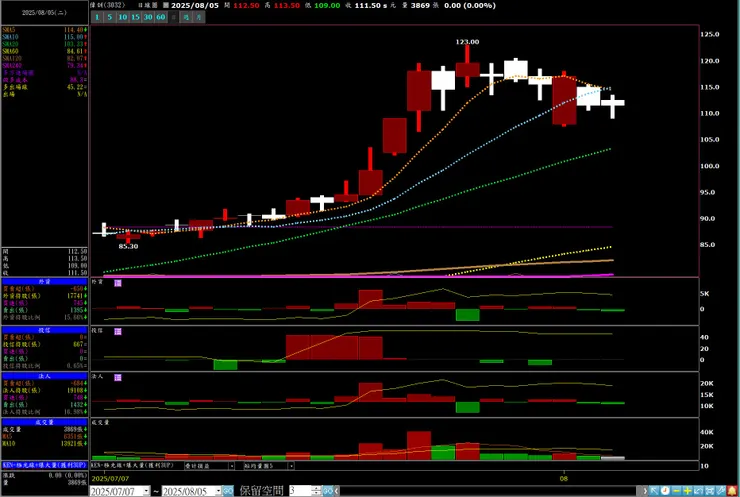Screen dimensions: 740x497
Task: Select the 30-minute timeframe button
Action: tap(148, 17)
